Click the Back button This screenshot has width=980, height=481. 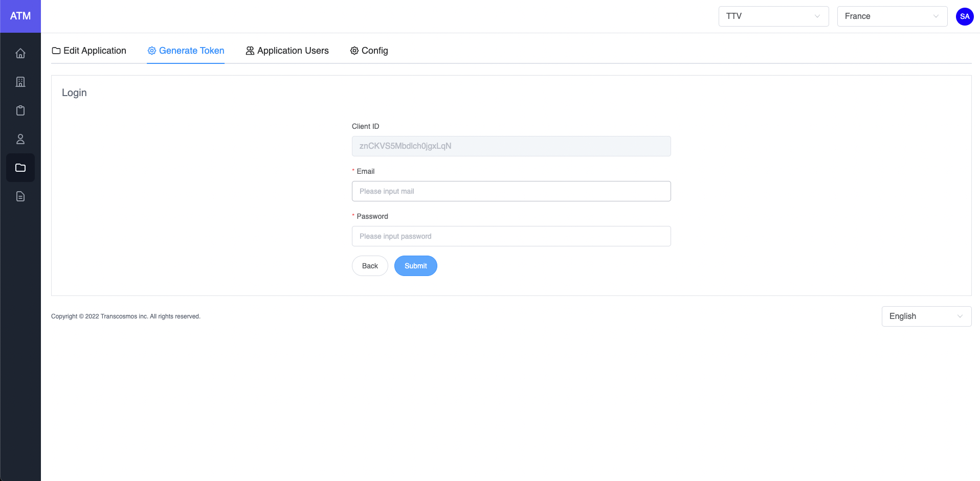pos(370,266)
